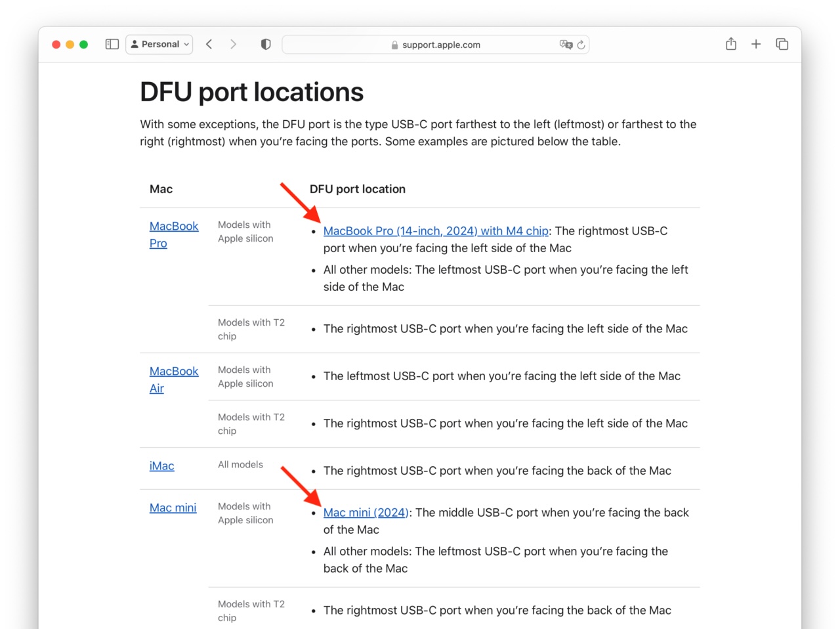Open the Mac mini (2024) link
This screenshot has width=840, height=629.
(x=366, y=512)
